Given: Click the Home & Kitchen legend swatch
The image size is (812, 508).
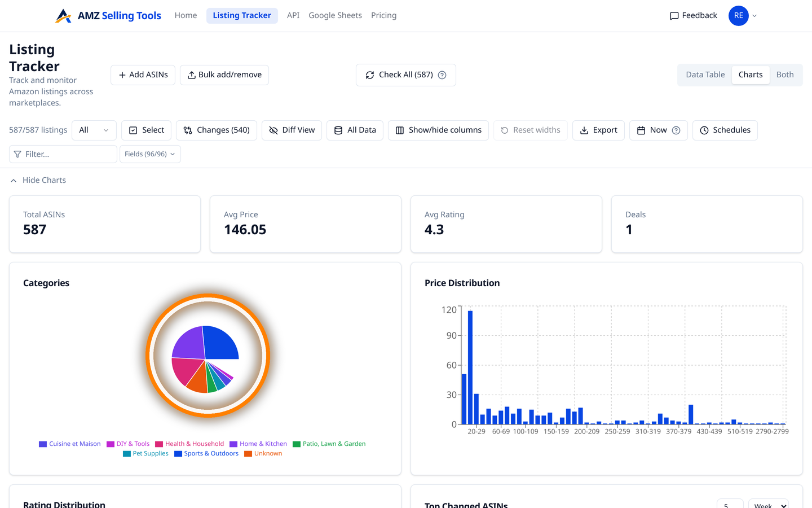Looking at the screenshot, I should point(233,444).
